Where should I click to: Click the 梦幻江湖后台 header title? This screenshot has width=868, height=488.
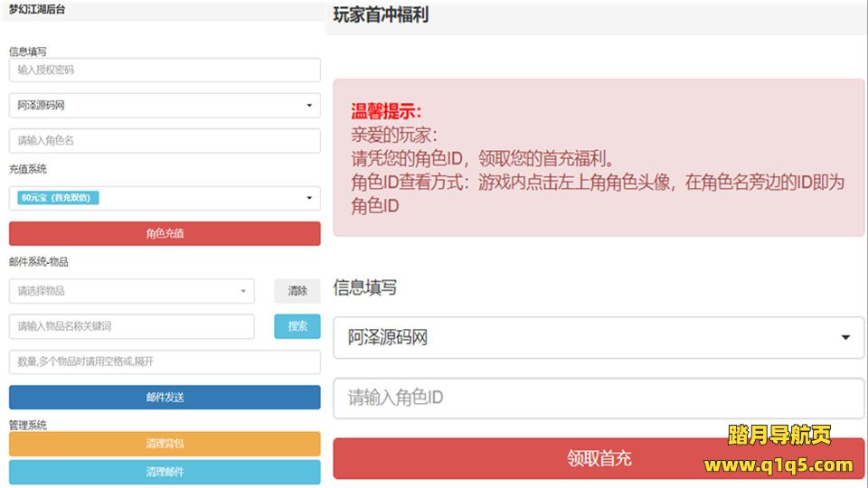[37, 9]
